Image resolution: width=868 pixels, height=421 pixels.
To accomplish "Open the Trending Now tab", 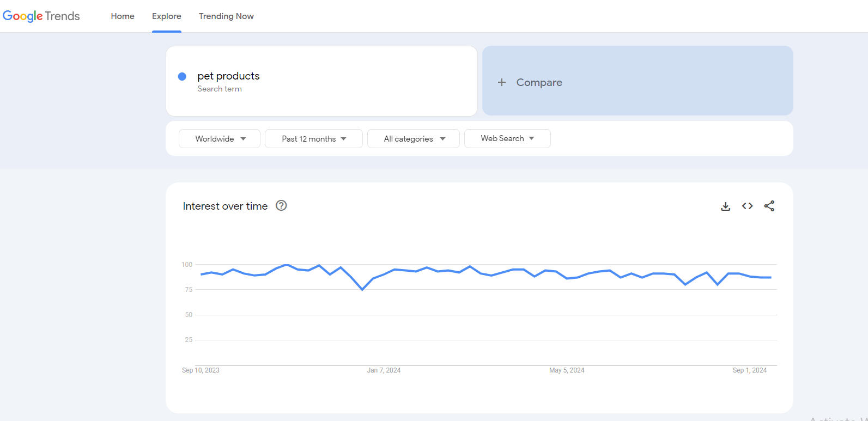I will [x=226, y=16].
